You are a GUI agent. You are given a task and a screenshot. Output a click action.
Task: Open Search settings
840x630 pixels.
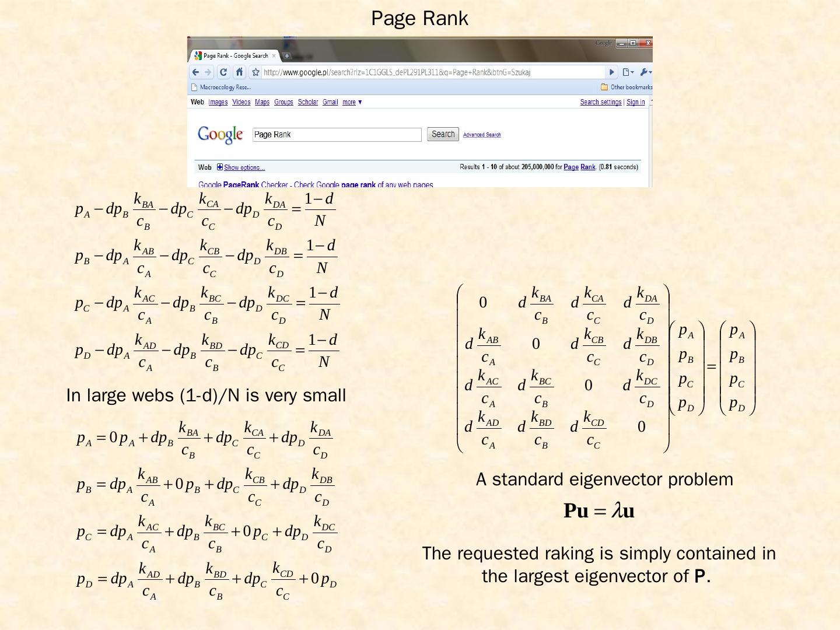coord(601,102)
